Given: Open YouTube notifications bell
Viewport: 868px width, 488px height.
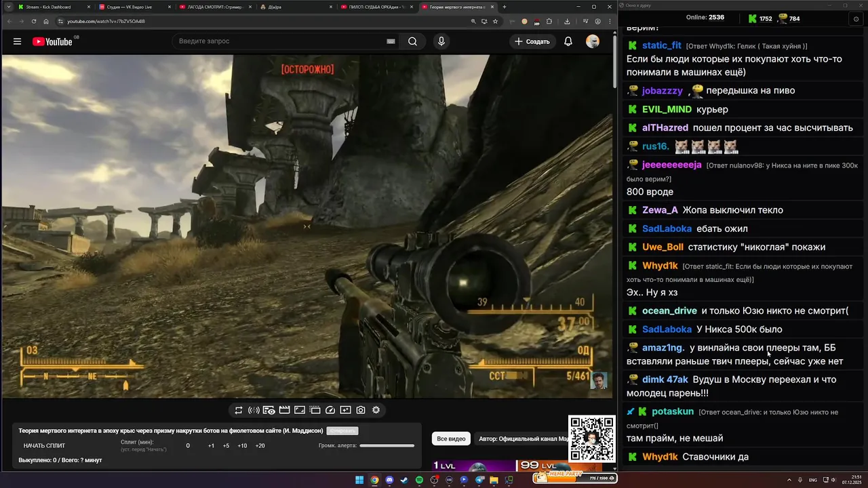Looking at the screenshot, I should point(568,41).
